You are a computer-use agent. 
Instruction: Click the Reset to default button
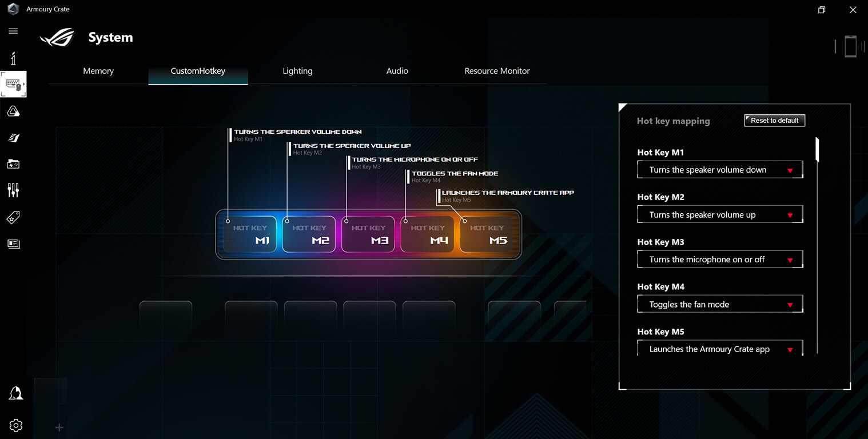(x=774, y=120)
